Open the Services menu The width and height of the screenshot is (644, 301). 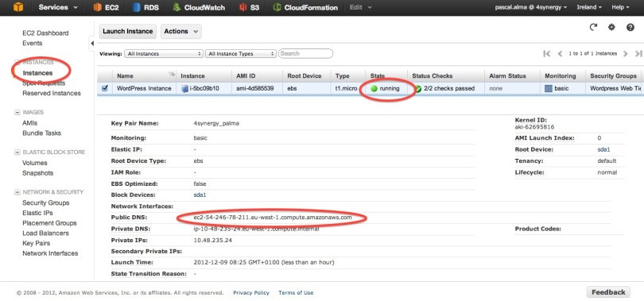pyautogui.click(x=58, y=7)
